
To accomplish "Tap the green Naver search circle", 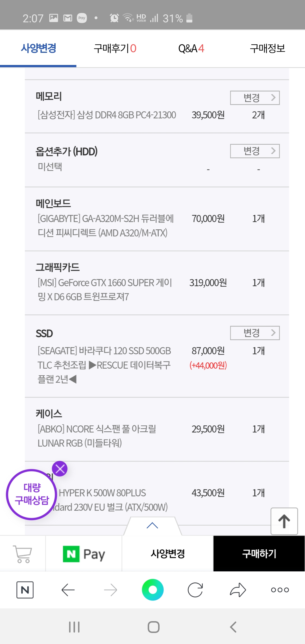I will click(153, 590).
